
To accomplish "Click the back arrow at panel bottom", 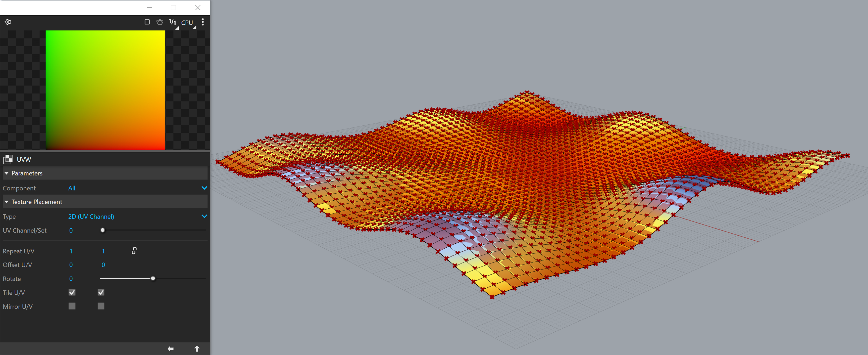I will click(x=171, y=349).
